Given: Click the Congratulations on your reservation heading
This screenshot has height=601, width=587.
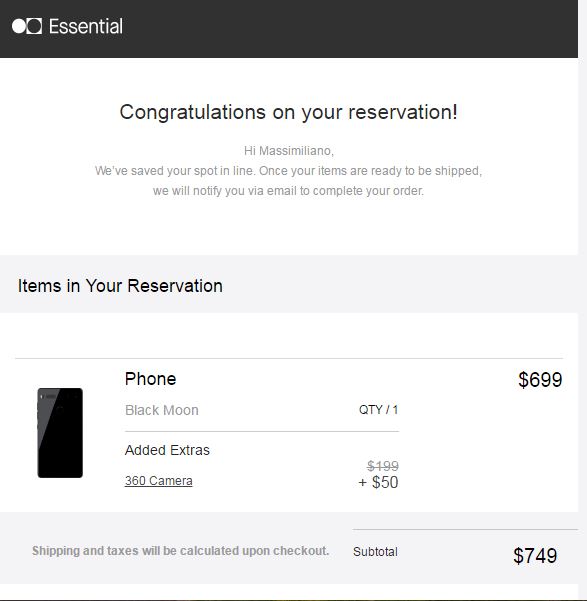Looking at the screenshot, I should pos(289,112).
